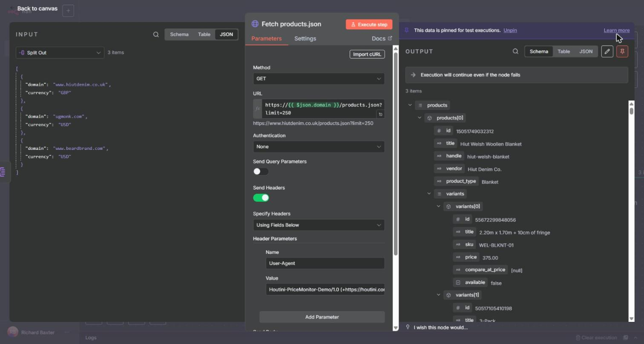The height and width of the screenshot is (344, 644).
Task: Collapse the products tree node
Action: 410,105
